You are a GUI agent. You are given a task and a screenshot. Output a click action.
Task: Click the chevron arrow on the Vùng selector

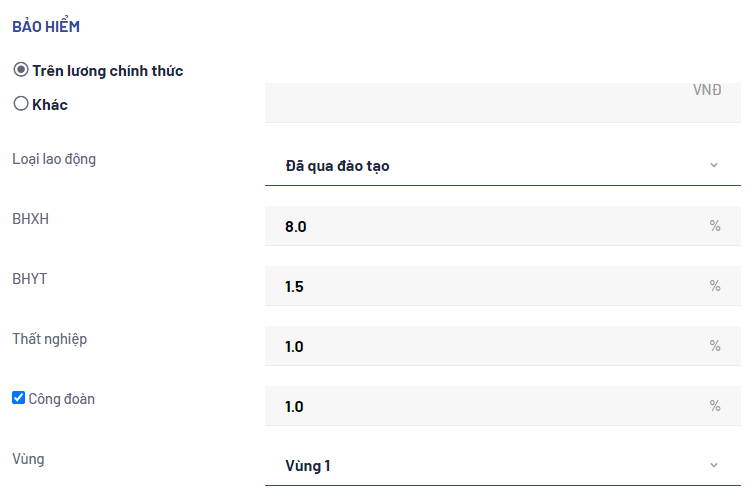714,465
